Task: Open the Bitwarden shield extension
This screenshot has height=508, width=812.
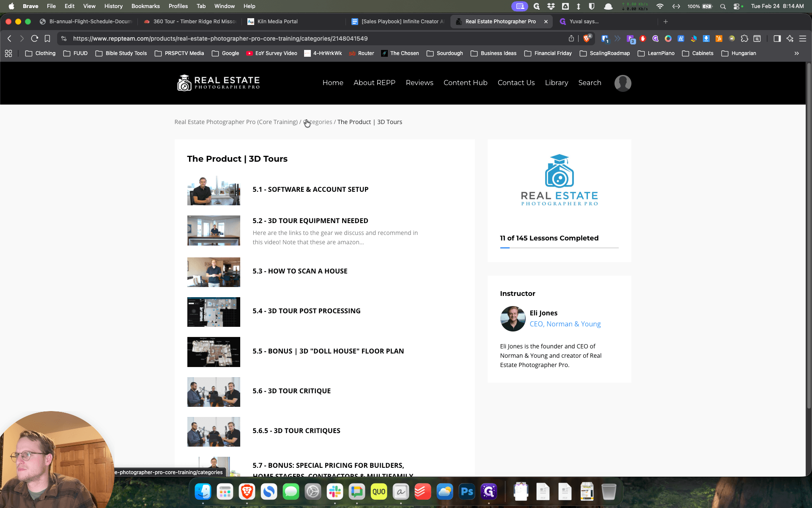Action: 605,39
